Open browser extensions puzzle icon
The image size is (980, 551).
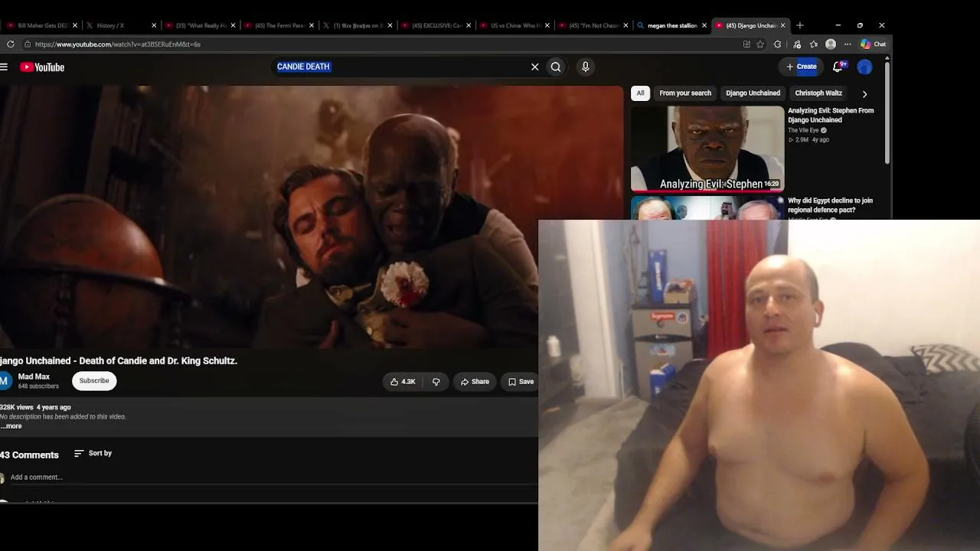(x=778, y=44)
